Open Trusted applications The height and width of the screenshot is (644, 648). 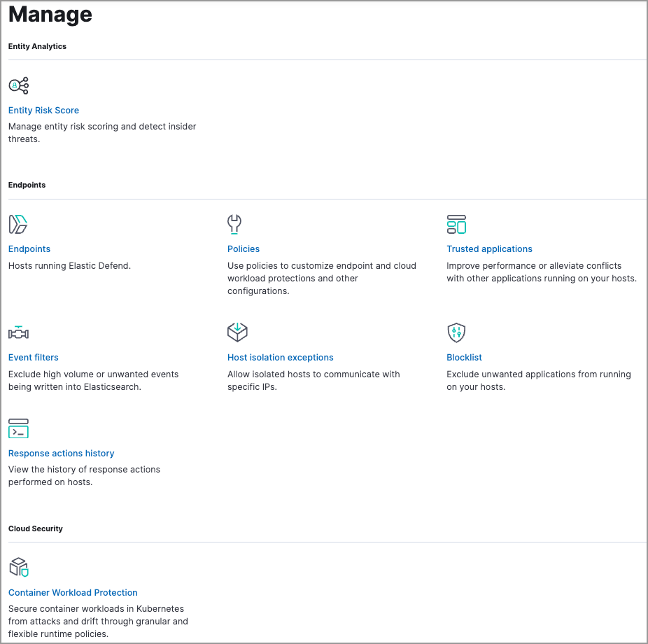point(489,248)
